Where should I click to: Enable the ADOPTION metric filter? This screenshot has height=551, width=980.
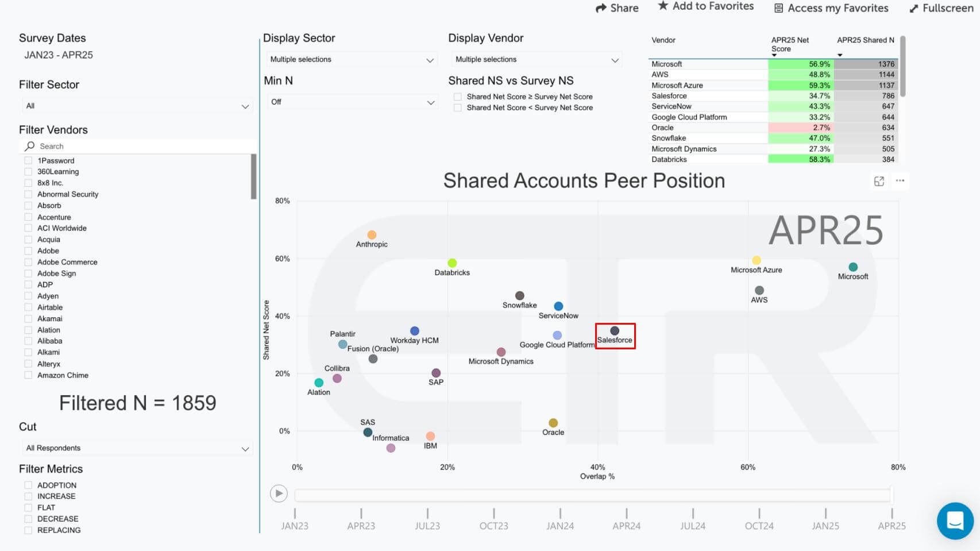pyautogui.click(x=28, y=485)
